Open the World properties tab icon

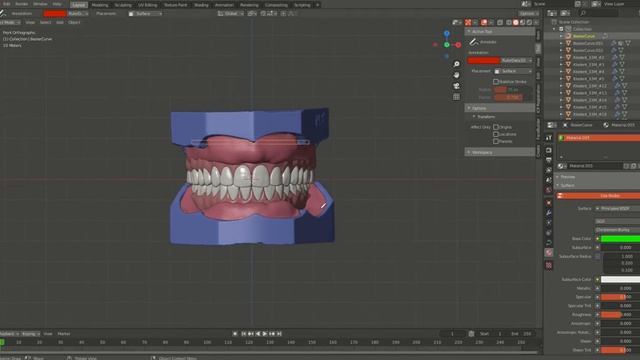tap(549, 190)
